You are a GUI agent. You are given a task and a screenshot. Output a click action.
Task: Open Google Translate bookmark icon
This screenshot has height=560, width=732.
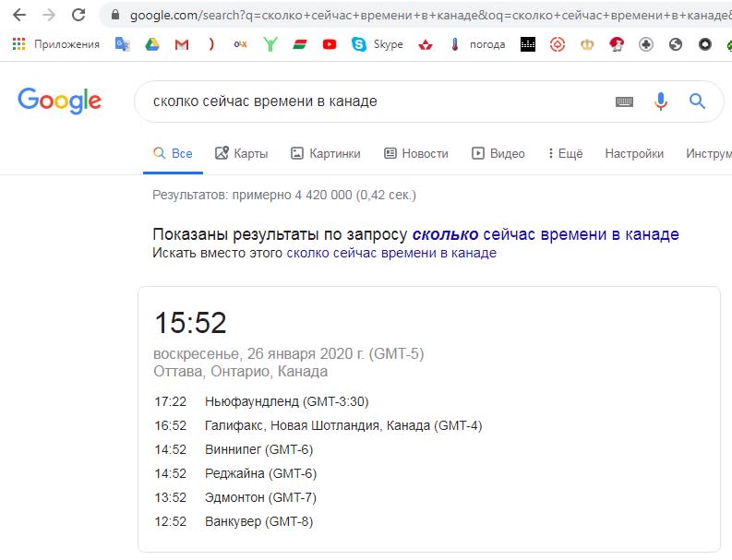point(123,44)
